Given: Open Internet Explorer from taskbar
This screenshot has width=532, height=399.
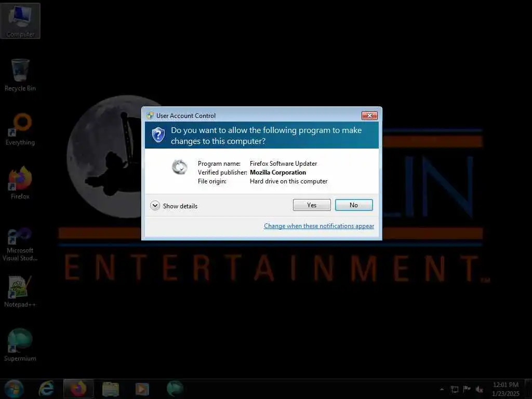Looking at the screenshot, I should [46, 389].
